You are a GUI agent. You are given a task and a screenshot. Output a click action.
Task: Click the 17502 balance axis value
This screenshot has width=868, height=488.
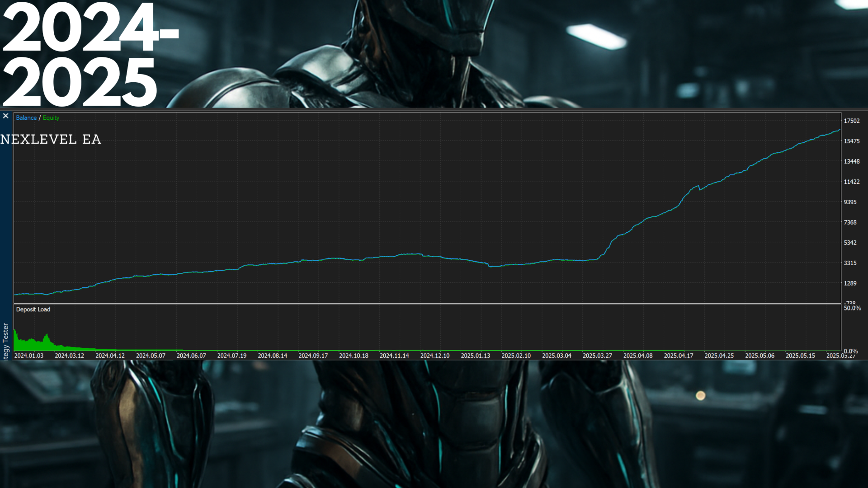coord(852,121)
